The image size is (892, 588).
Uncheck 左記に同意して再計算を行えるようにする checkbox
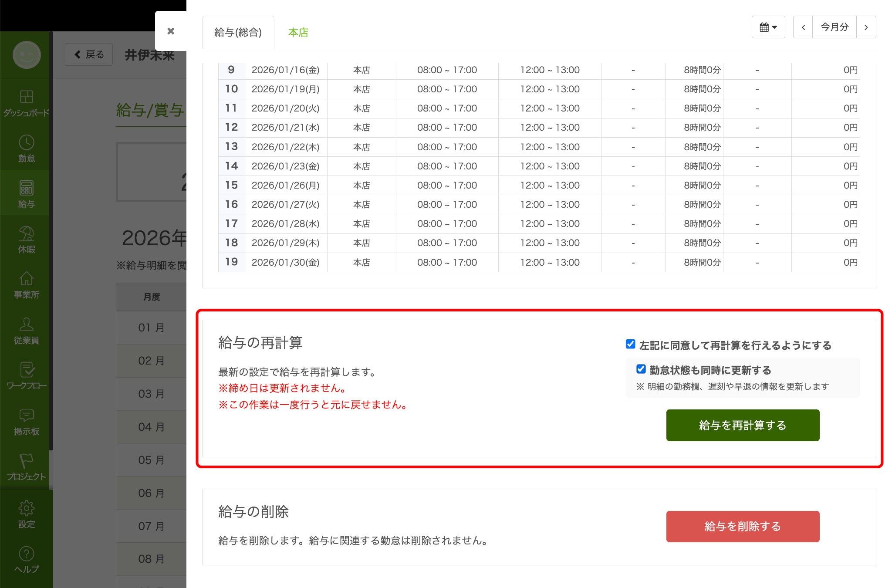630,344
